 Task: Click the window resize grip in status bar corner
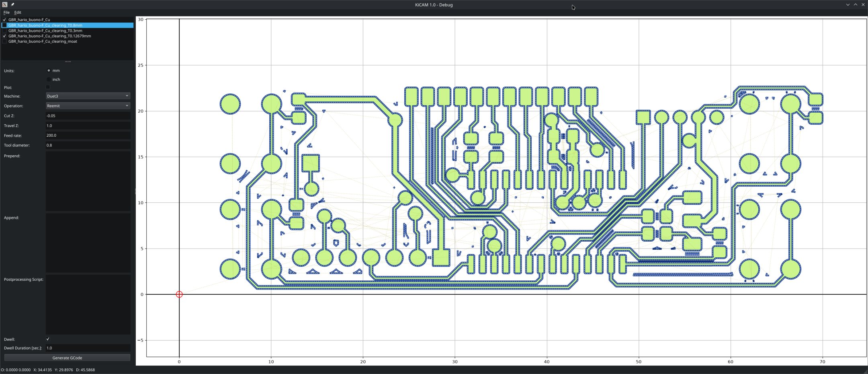pyautogui.click(x=865, y=371)
